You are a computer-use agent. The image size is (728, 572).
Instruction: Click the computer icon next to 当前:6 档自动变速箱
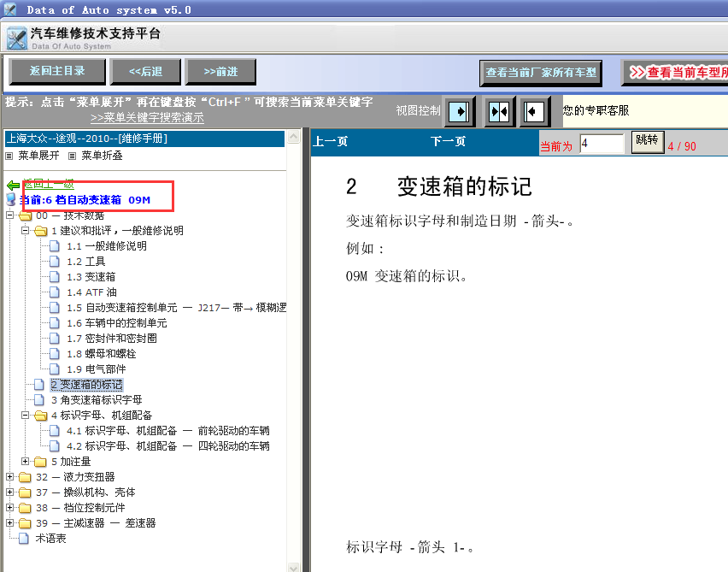pyautogui.click(x=11, y=198)
